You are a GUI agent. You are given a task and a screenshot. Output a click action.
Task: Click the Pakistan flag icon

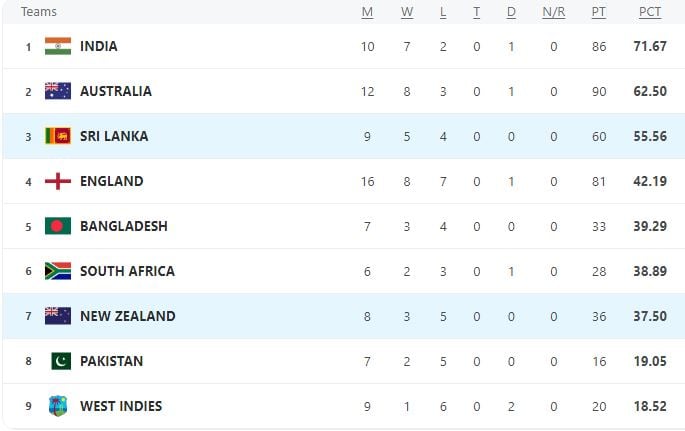click(61, 361)
